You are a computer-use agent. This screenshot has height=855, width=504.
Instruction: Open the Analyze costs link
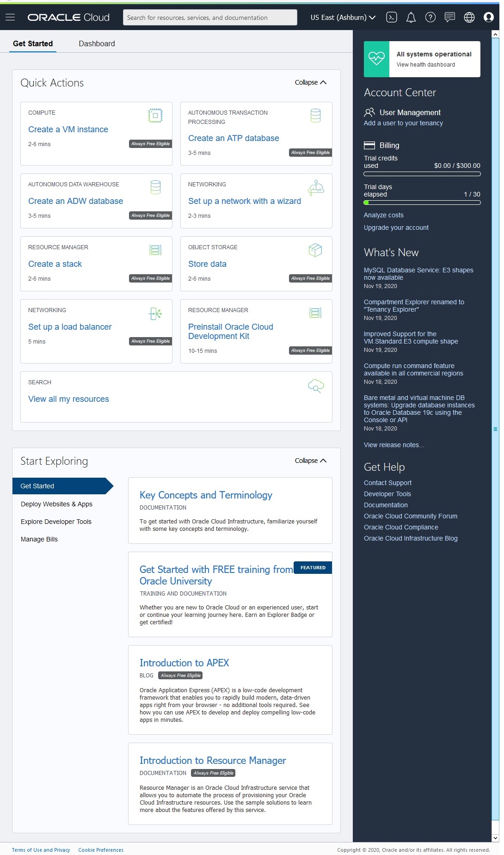pos(384,215)
